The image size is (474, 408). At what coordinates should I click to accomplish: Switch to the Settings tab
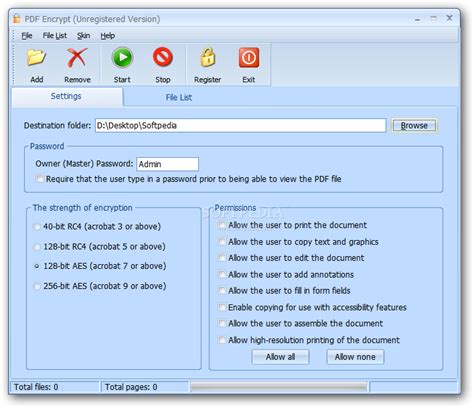pos(66,96)
